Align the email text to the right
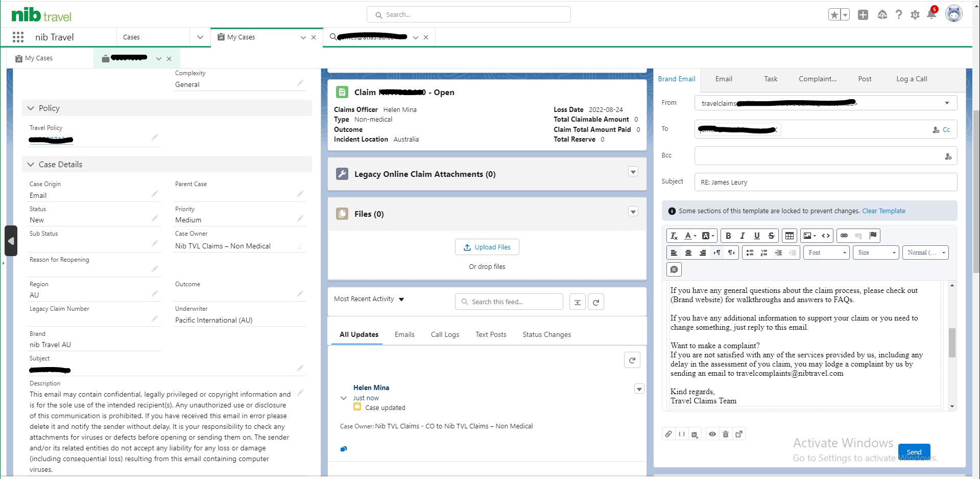 pyautogui.click(x=703, y=253)
